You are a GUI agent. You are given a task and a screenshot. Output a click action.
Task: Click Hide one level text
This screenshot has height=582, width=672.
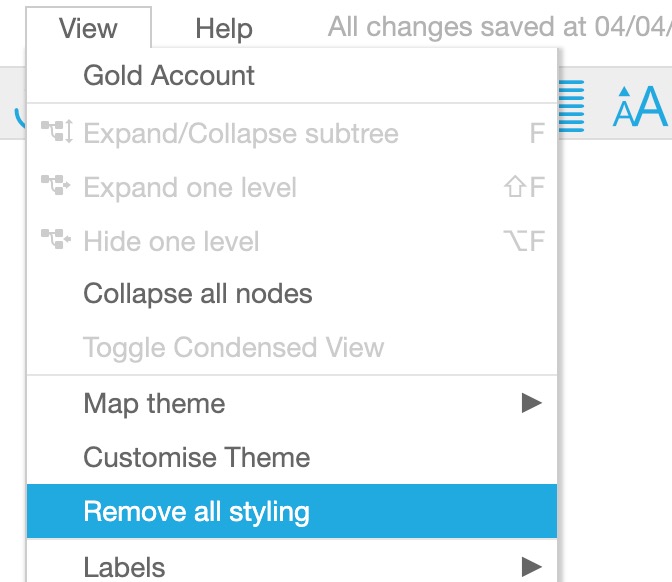[171, 241]
